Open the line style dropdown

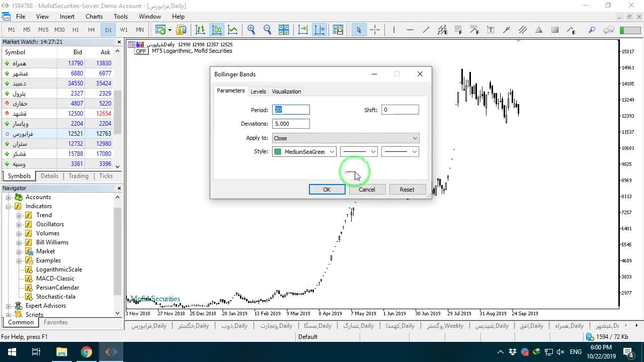click(x=359, y=152)
